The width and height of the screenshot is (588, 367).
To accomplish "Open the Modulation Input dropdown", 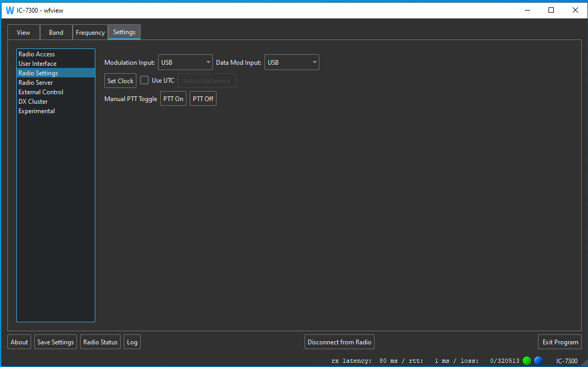I will (185, 63).
